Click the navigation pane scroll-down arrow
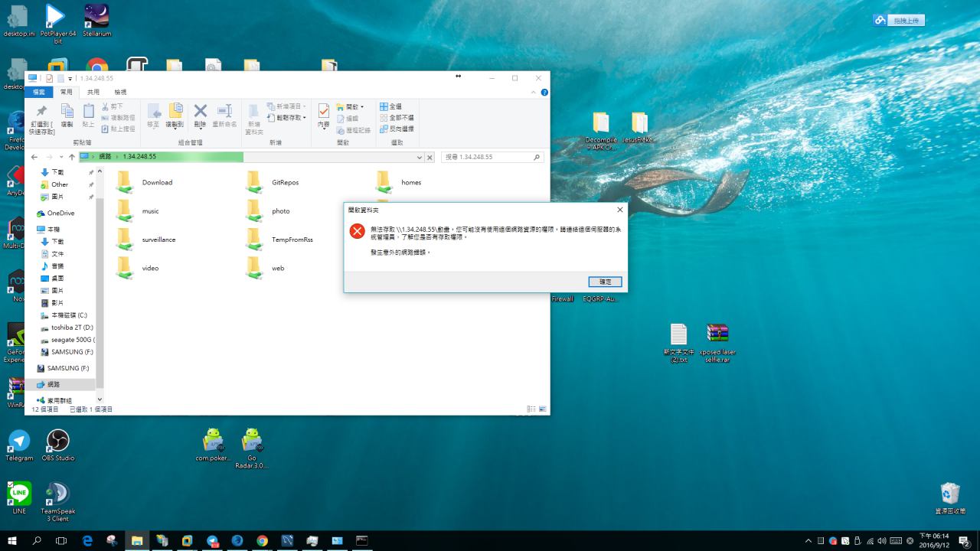 point(100,399)
